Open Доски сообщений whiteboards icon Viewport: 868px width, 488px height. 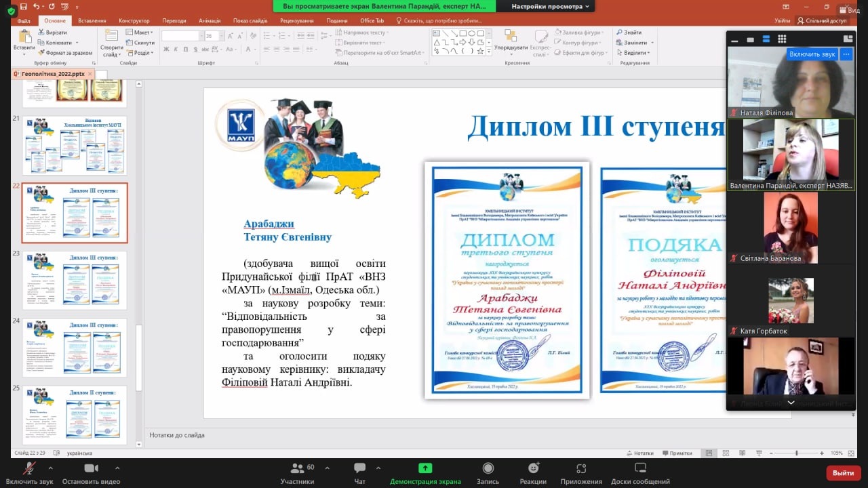click(x=640, y=468)
